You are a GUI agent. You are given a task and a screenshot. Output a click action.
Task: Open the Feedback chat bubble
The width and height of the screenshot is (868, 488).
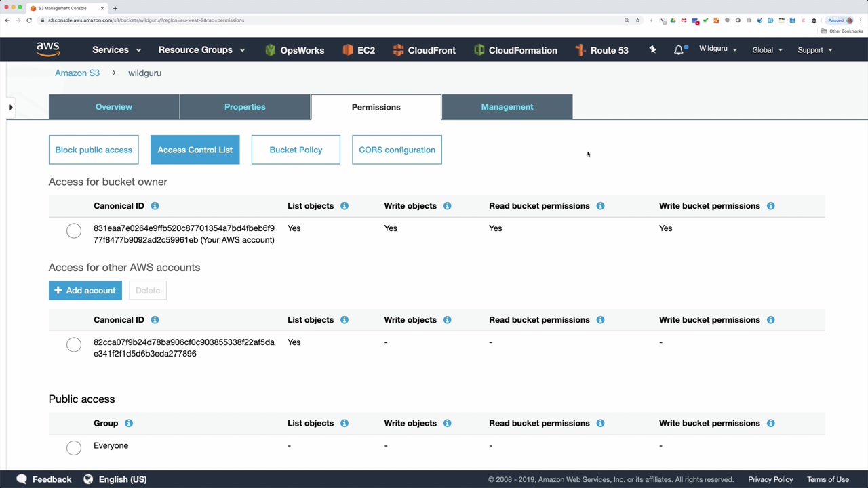click(x=22, y=479)
